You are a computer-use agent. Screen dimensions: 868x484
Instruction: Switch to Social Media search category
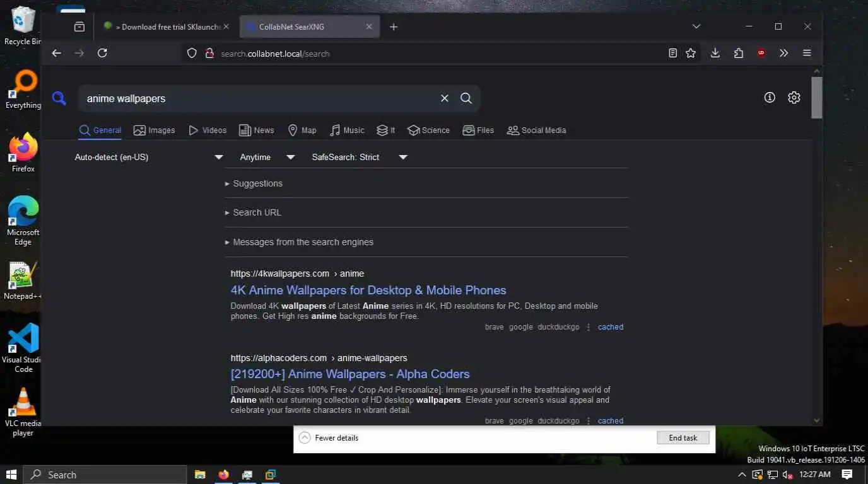click(536, 130)
